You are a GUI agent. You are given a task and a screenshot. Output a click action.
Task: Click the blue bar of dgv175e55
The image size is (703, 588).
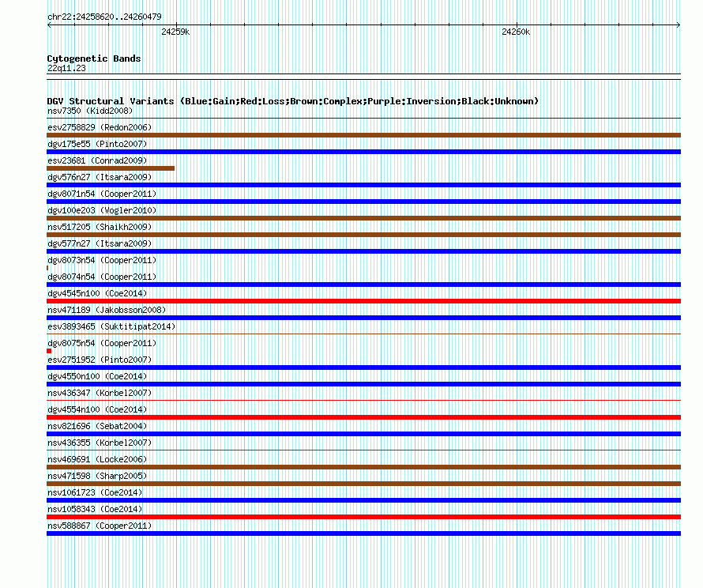(363, 152)
